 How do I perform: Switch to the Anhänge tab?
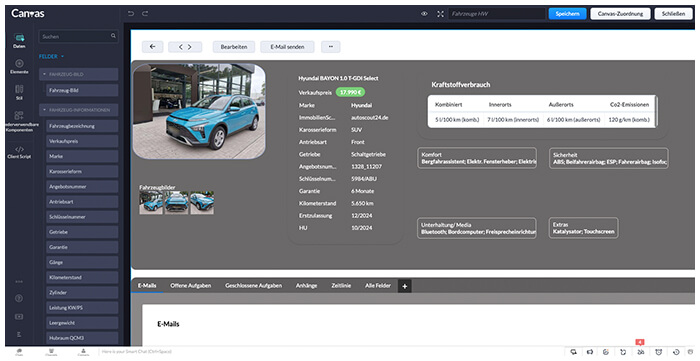(306, 286)
